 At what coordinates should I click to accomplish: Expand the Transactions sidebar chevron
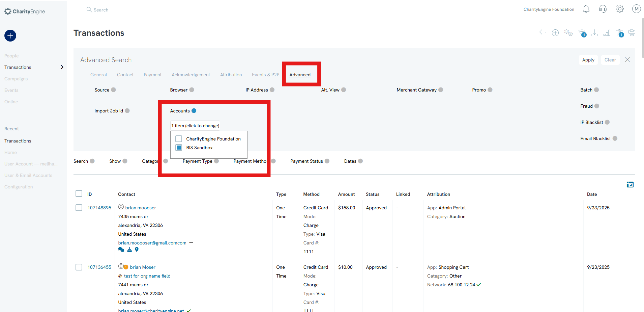[x=62, y=67]
